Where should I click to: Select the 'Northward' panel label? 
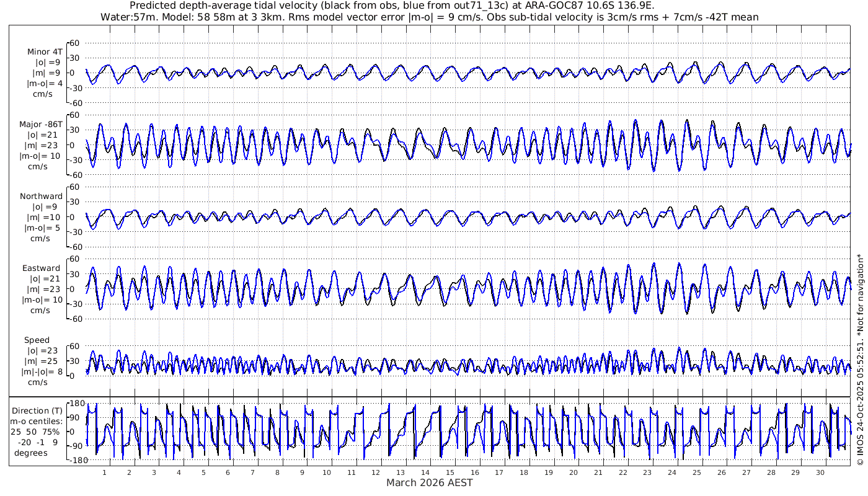[42, 197]
